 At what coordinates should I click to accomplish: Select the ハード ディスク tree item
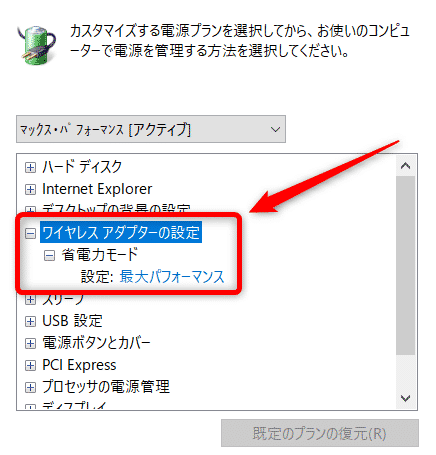[82, 167]
